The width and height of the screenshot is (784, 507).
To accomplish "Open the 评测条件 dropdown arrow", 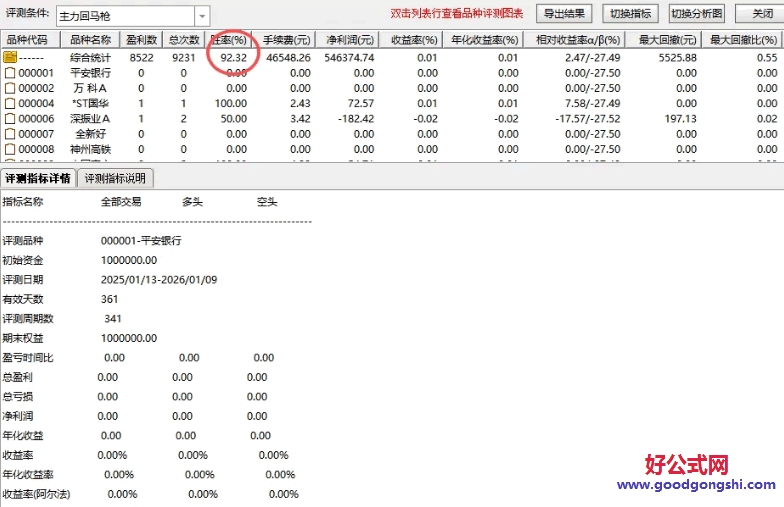I will 202,16.
